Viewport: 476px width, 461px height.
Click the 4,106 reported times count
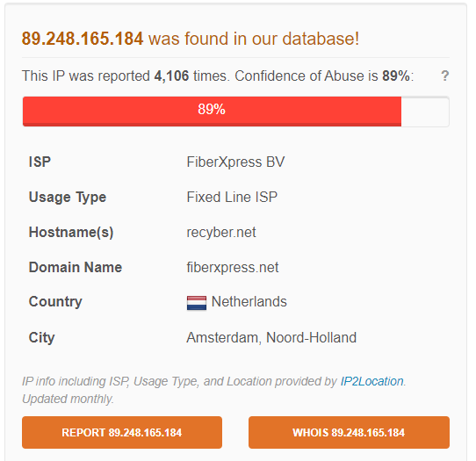(171, 76)
